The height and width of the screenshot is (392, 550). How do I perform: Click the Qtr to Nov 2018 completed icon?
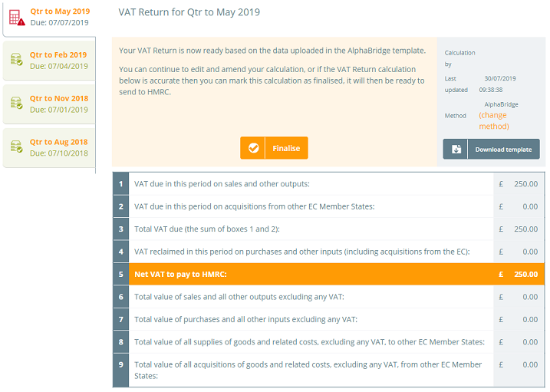tap(16, 103)
